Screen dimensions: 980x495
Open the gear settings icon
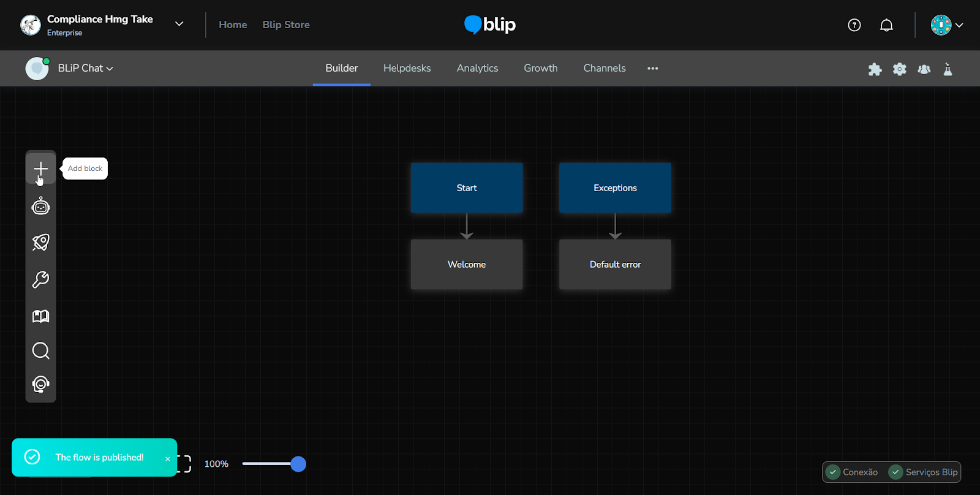pyautogui.click(x=899, y=69)
